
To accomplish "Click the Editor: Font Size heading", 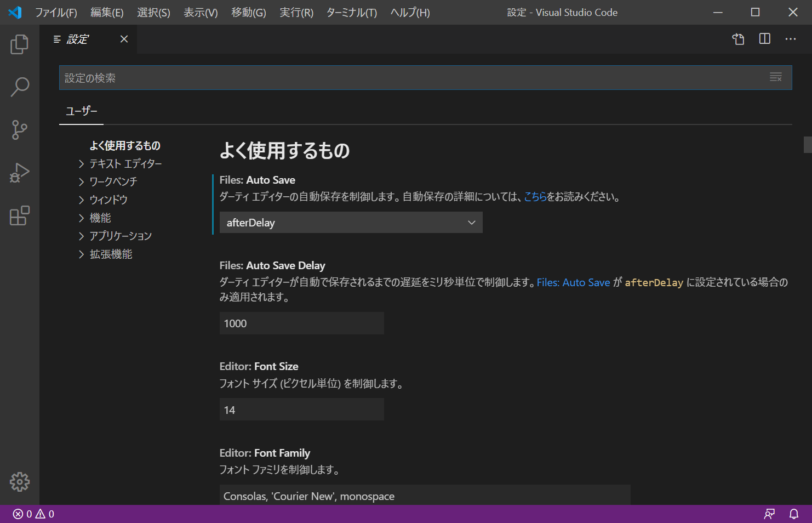I will [x=259, y=366].
